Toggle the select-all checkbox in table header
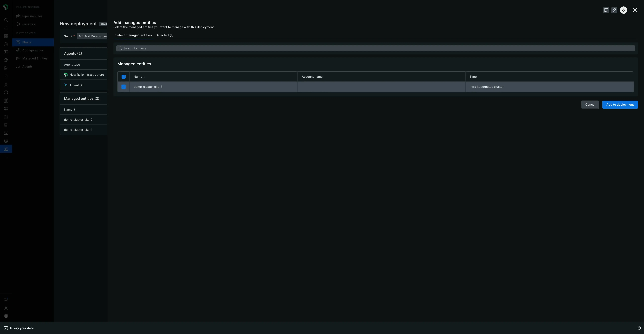This screenshot has width=644, height=334. pos(123,77)
